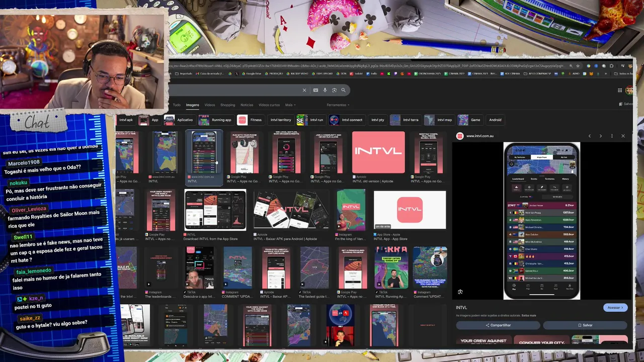Filter images by Intvl pty chip
644x362 pixels.
pyautogui.click(x=377, y=120)
